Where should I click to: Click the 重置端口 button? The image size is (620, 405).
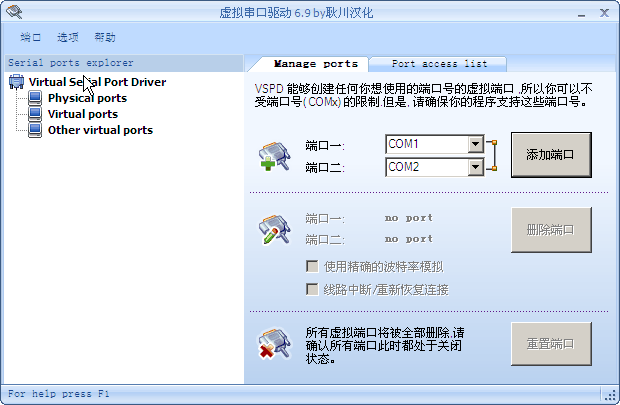[551, 344]
